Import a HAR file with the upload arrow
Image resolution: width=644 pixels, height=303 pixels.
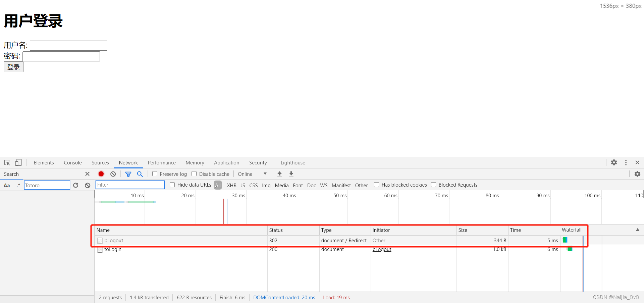coord(279,174)
